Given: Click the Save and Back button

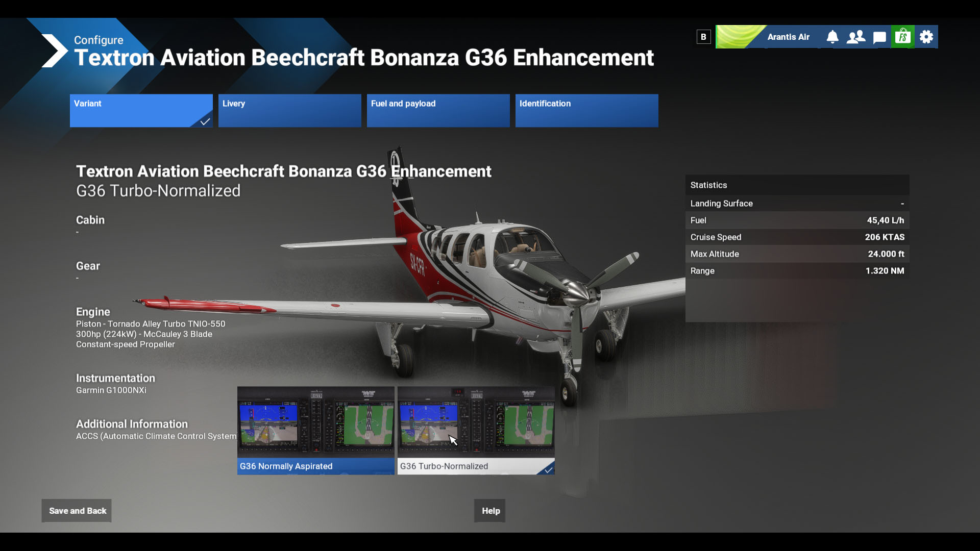Looking at the screenshot, I should coord(77,511).
